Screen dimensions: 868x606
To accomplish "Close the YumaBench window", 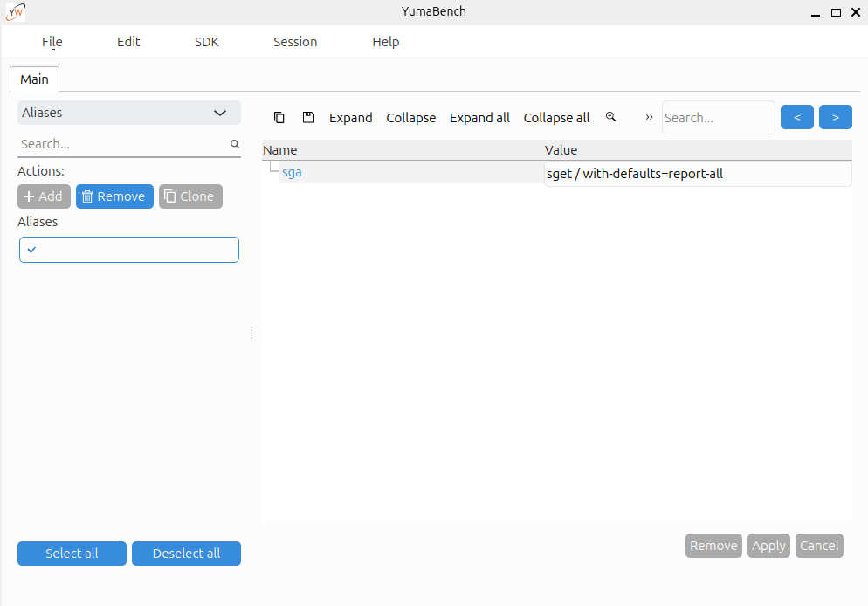I will click(856, 12).
